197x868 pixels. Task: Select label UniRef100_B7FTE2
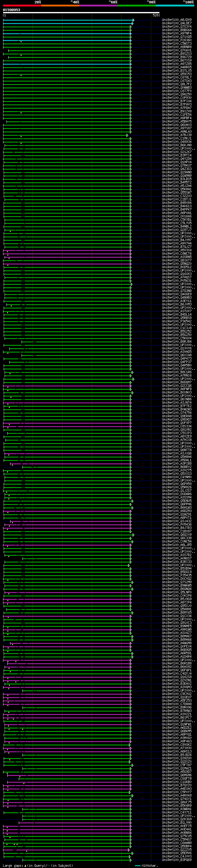(177, 406)
